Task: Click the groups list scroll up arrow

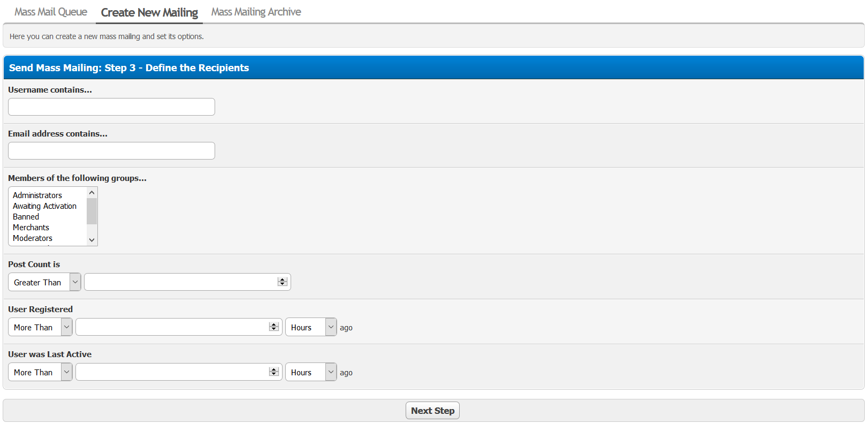Action: (x=92, y=193)
